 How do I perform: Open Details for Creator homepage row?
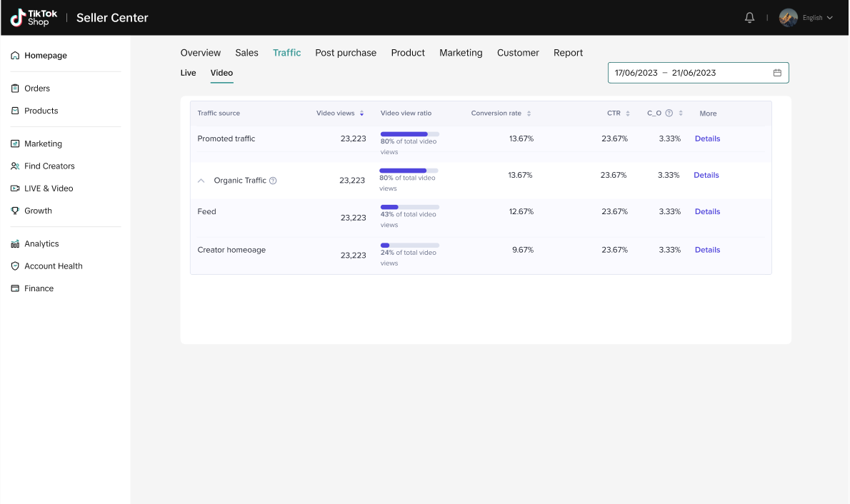point(707,250)
